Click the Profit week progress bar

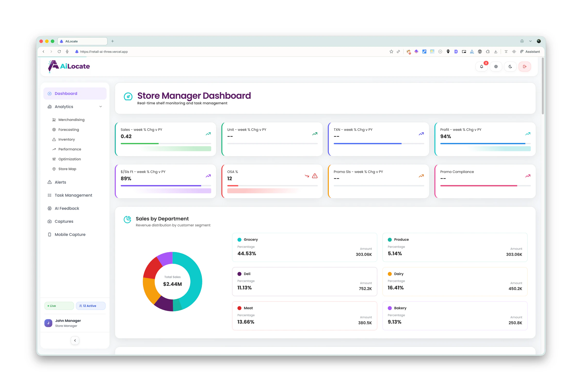click(x=485, y=144)
